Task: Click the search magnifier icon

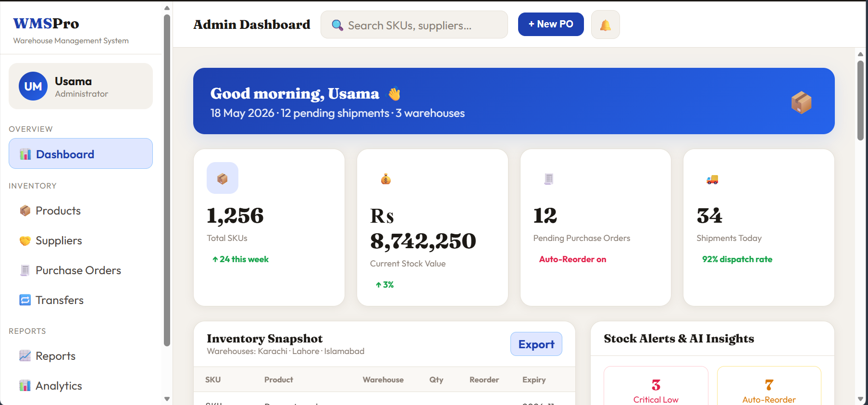Action: click(337, 25)
